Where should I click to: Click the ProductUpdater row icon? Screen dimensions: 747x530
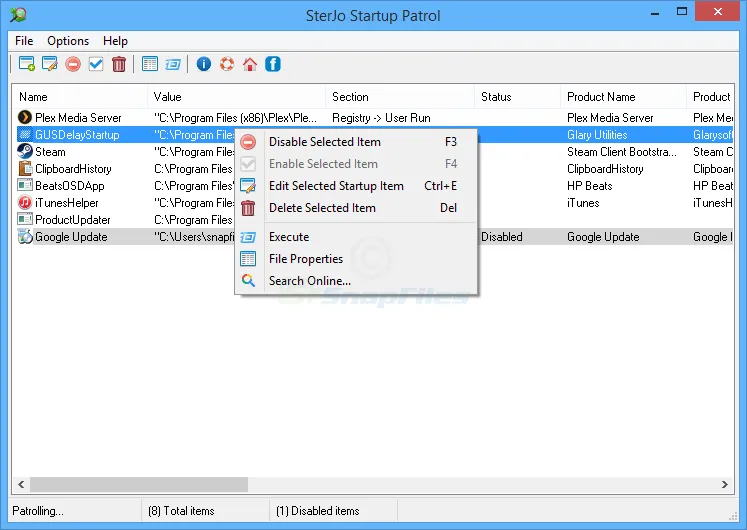[25, 220]
